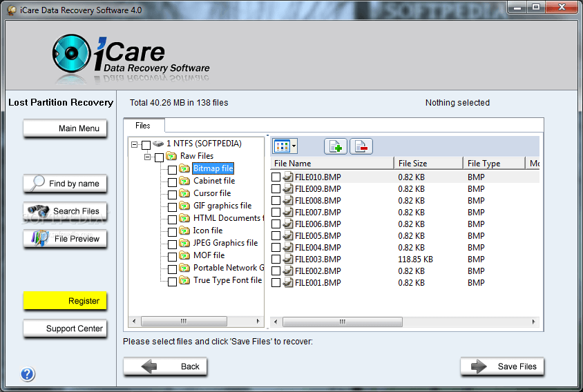Go Back to previous step

pyautogui.click(x=165, y=366)
